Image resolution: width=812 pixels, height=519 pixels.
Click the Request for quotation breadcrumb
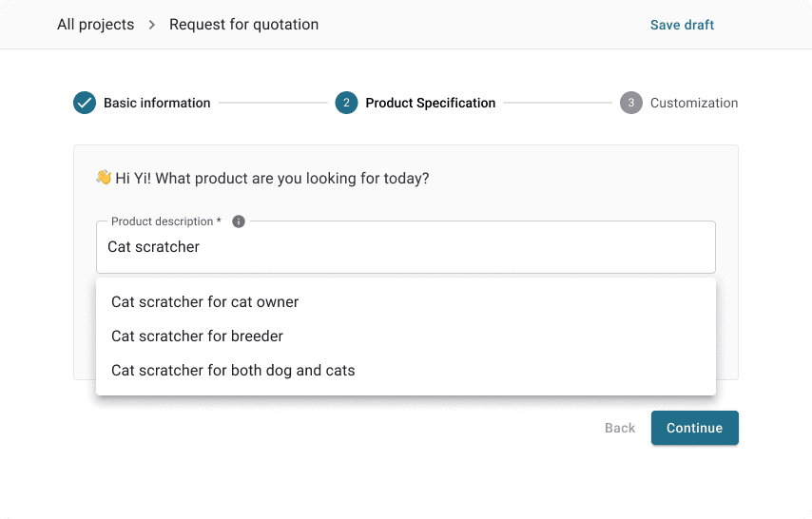pos(244,25)
